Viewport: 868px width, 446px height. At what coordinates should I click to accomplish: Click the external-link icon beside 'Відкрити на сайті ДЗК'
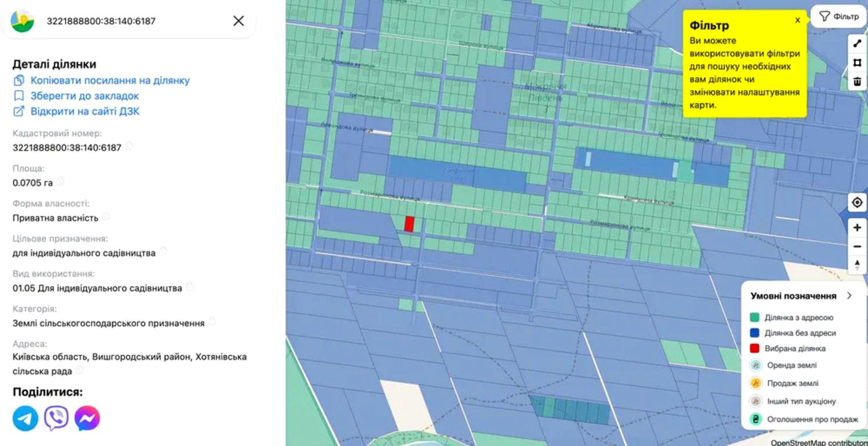coord(19,112)
